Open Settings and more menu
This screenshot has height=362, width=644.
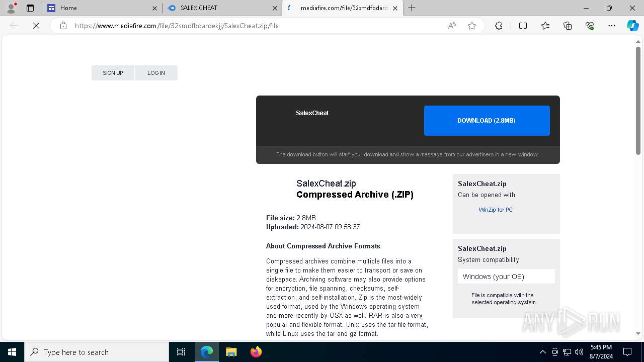tap(612, 26)
